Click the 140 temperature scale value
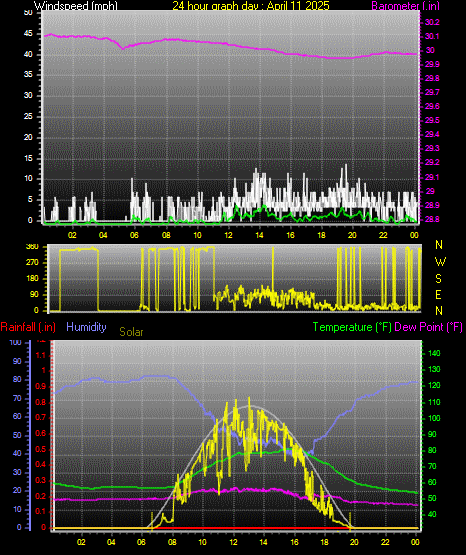Screen dimensions: 466x555 [x=434, y=353]
